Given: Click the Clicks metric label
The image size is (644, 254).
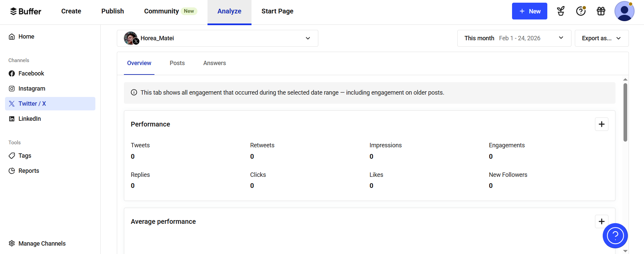Looking at the screenshot, I should 258,175.
